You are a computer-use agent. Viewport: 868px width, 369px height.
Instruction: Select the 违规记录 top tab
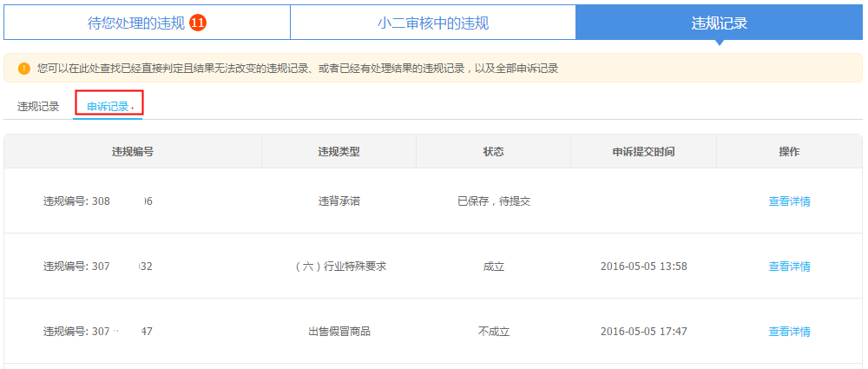(x=719, y=23)
